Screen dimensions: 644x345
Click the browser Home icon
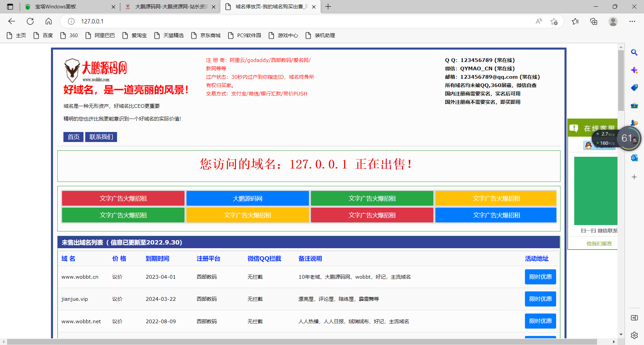click(x=49, y=21)
